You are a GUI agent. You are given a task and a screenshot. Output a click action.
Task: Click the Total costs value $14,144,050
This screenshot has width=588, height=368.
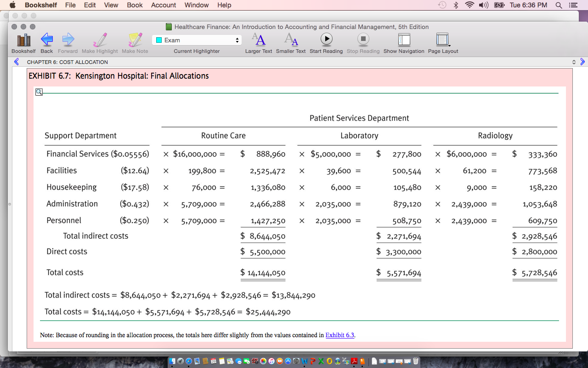click(x=263, y=273)
